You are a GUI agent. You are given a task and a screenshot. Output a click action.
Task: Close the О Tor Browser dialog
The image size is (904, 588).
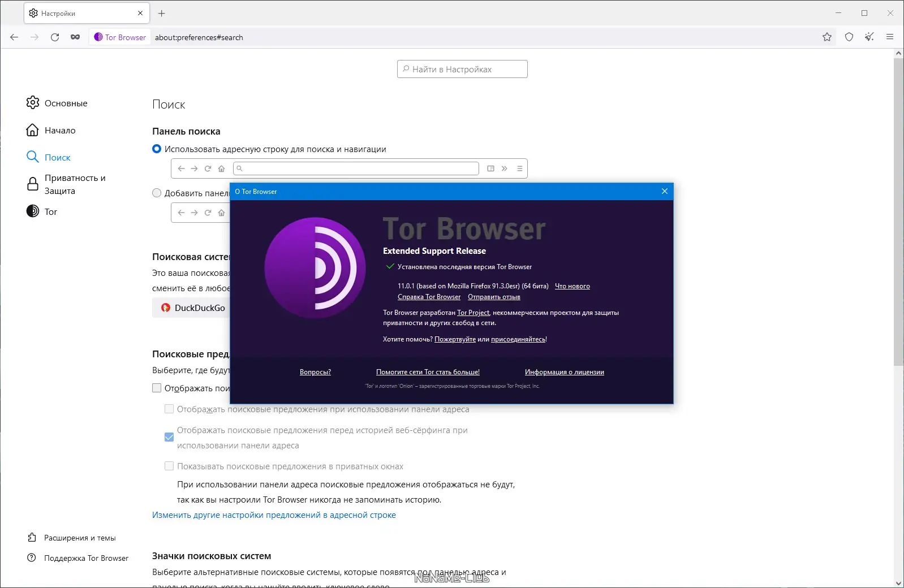click(665, 191)
